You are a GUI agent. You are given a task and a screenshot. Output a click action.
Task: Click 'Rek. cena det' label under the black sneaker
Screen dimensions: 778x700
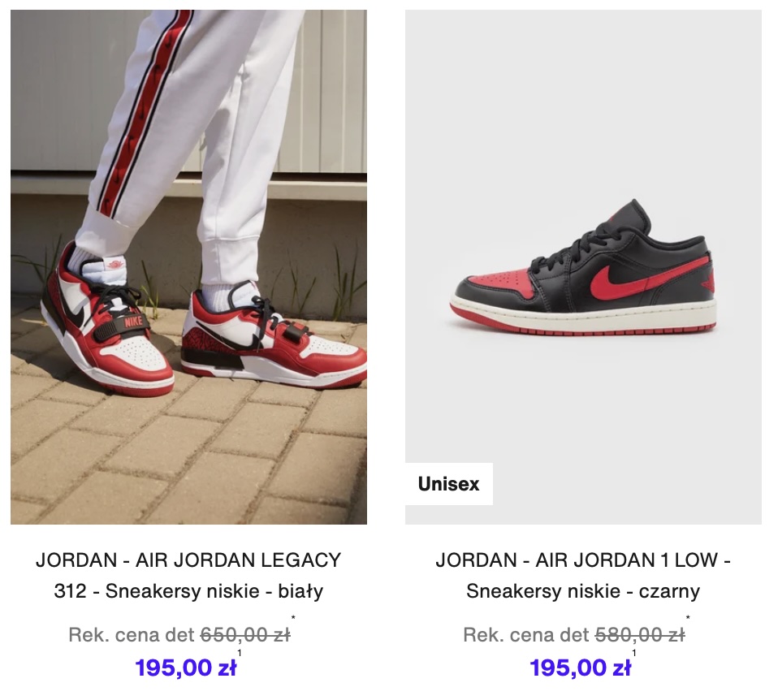(x=526, y=634)
